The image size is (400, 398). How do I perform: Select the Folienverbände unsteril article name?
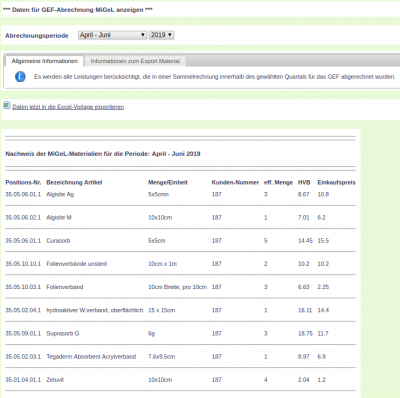77,264
